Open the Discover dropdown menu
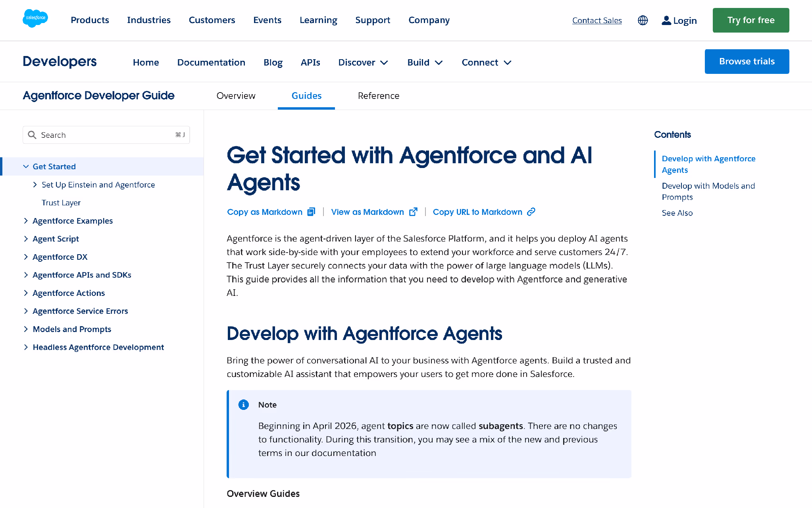The image size is (812, 508). (363, 62)
